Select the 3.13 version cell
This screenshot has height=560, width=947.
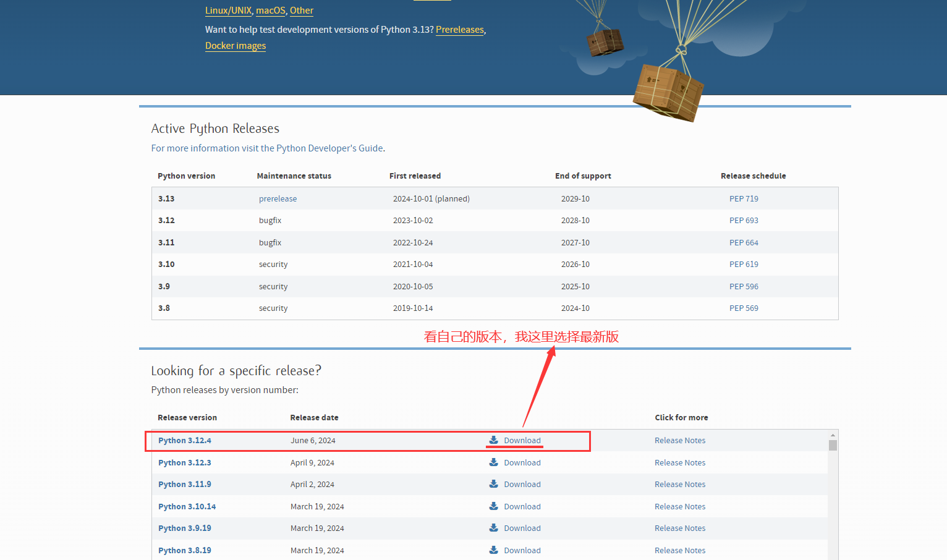pyautogui.click(x=166, y=198)
